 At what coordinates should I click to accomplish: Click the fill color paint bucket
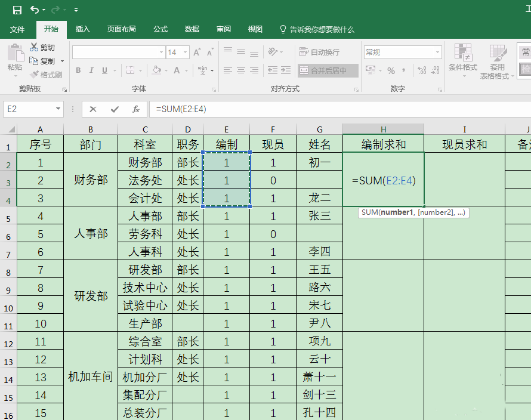pyautogui.click(x=156, y=70)
